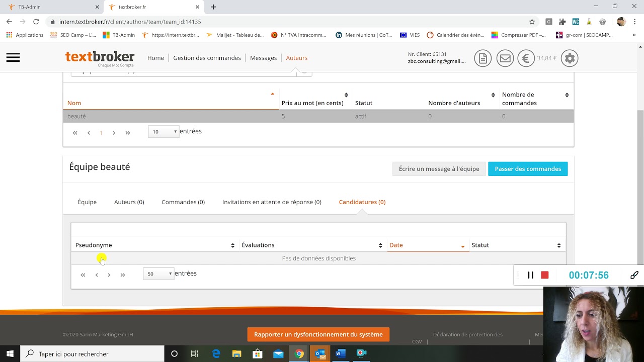Open the VIES bookmark
The height and width of the screenshot is (362, 644).
[410, 35]
